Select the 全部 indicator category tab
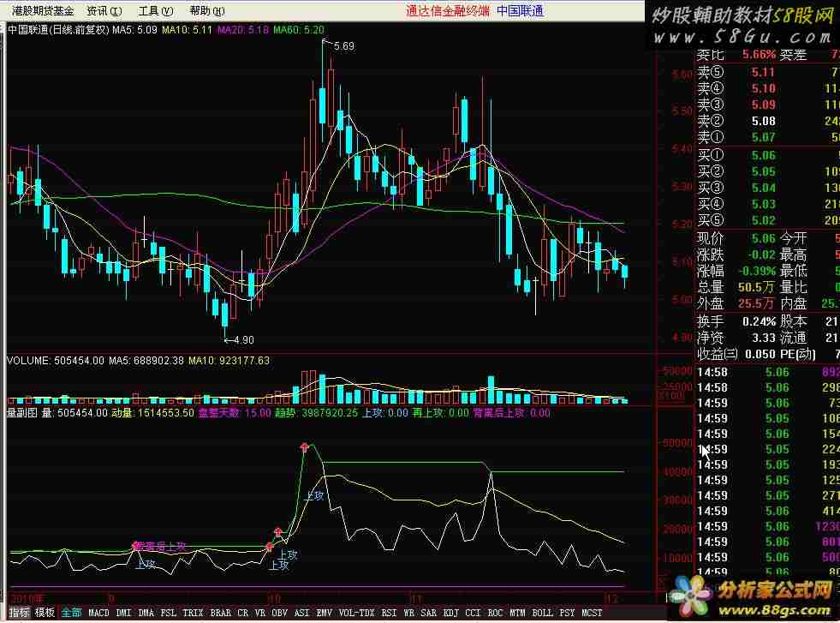This screenshot has height=623, width=840. point(71,613)
